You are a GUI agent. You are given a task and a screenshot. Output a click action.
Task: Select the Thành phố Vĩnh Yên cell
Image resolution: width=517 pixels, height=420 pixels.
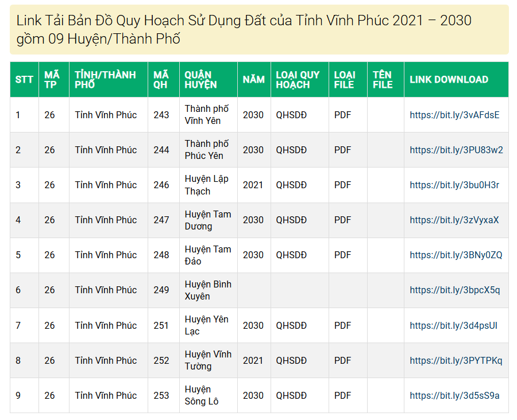[x=207, y=115]
